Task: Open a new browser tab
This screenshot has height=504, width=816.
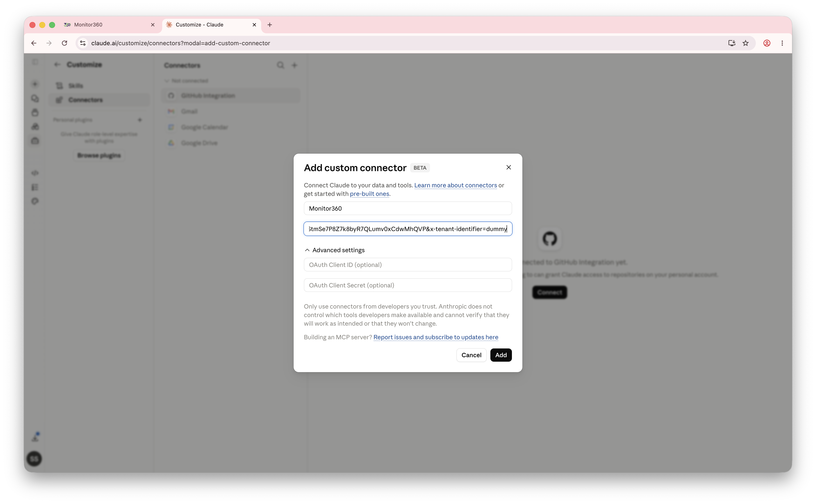Action: 269,25
